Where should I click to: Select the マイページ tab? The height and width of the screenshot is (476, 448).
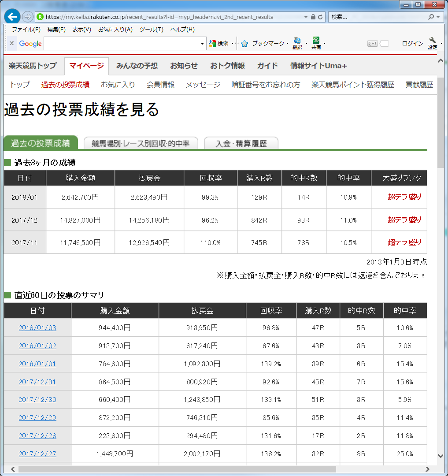pos(86,66)
